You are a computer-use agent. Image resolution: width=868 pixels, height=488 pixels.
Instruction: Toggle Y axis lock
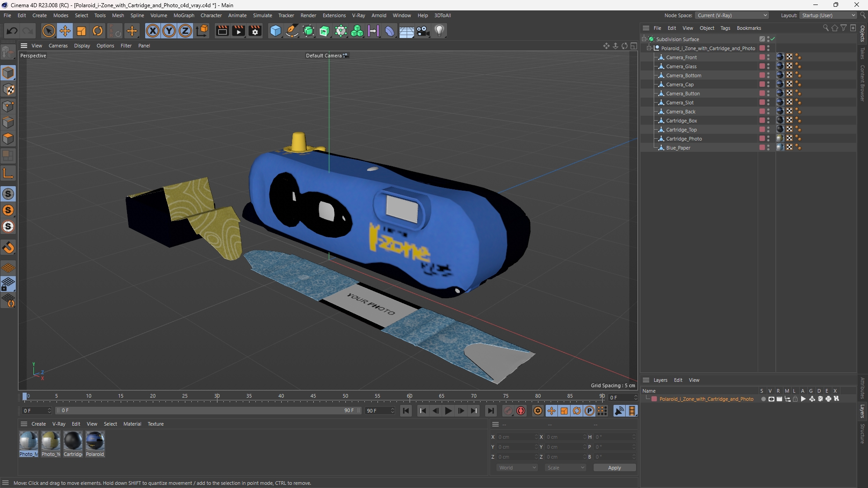pos(169,31)
